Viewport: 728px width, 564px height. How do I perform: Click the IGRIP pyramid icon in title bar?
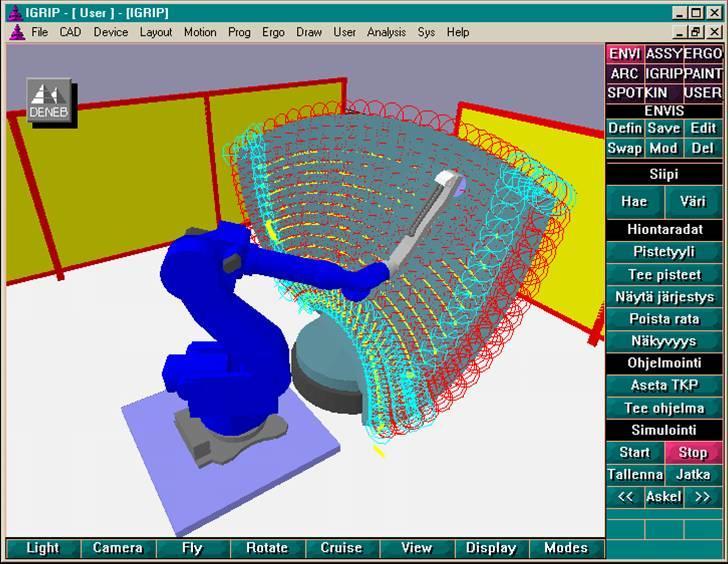click(x=14, y=13)
